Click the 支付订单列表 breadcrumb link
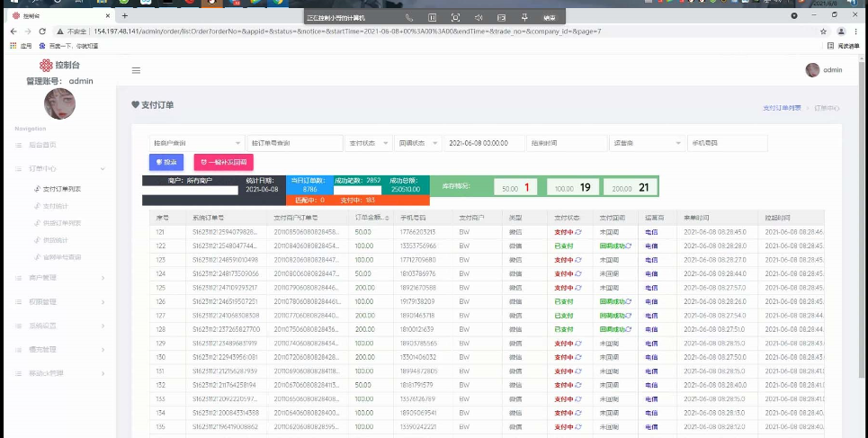 [782, 108]
